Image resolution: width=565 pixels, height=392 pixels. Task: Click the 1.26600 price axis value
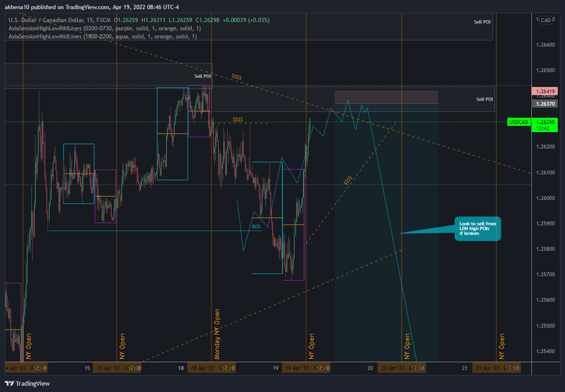(x=545, y=45)
